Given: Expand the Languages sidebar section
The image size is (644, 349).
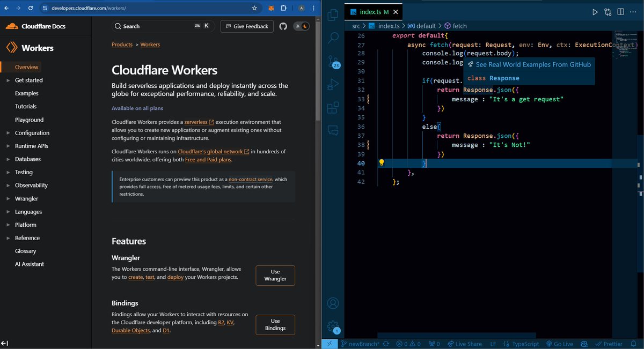Looking at the screenshot, I should pyautogui.click(x=8, y=212).
